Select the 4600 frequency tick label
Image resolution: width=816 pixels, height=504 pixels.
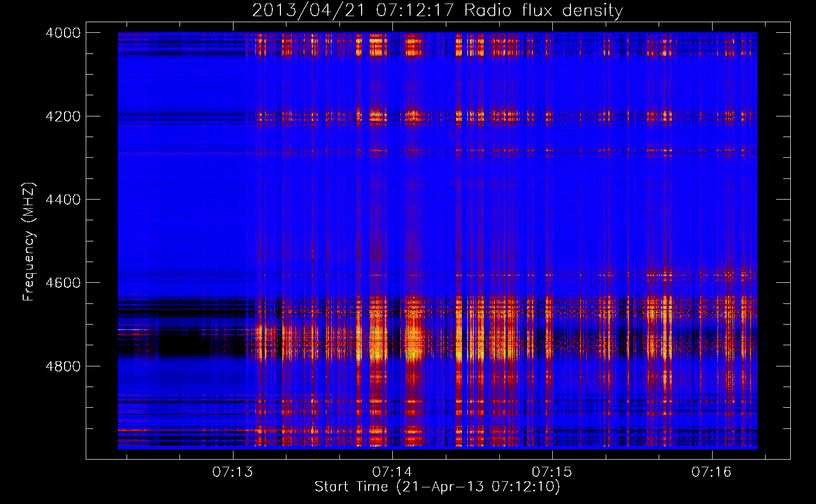click(x=63, y=283)
